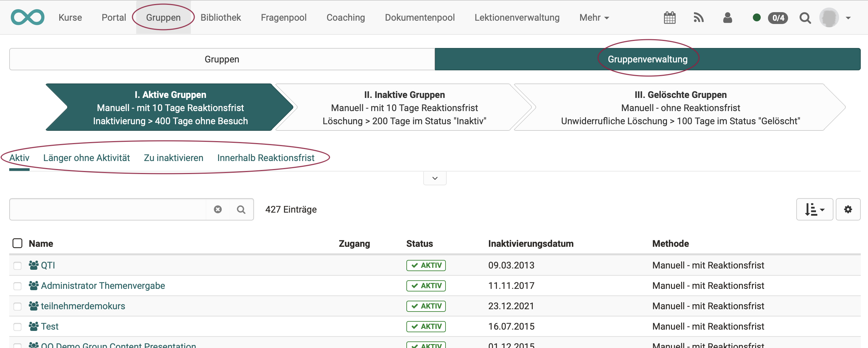Clear the search field with the X icon
This screenshot has height=348, width=868.
[x=218, y=209]
